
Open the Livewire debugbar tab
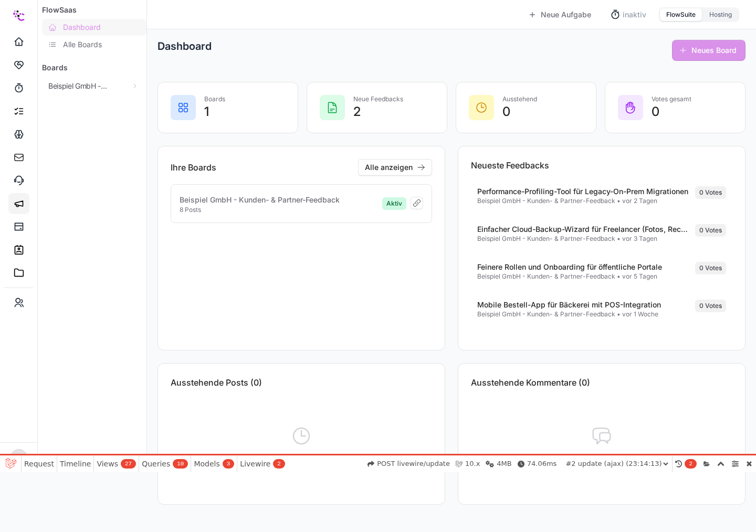(262, 464)
